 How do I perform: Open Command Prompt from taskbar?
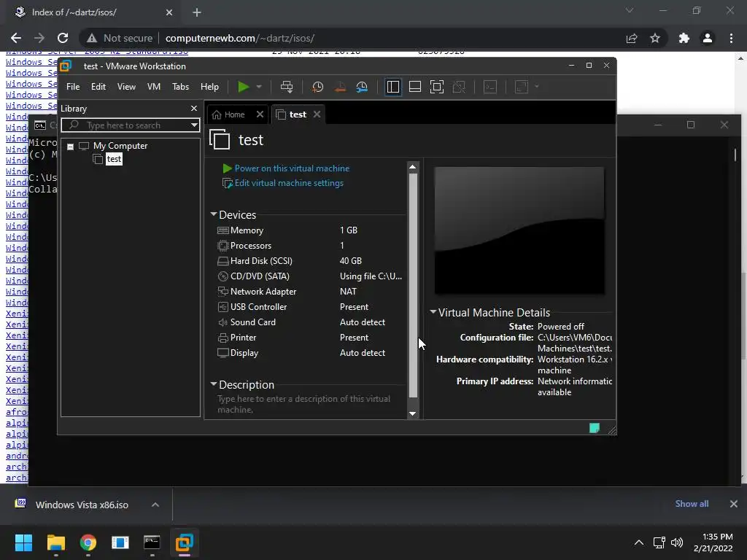coord(152,542)
